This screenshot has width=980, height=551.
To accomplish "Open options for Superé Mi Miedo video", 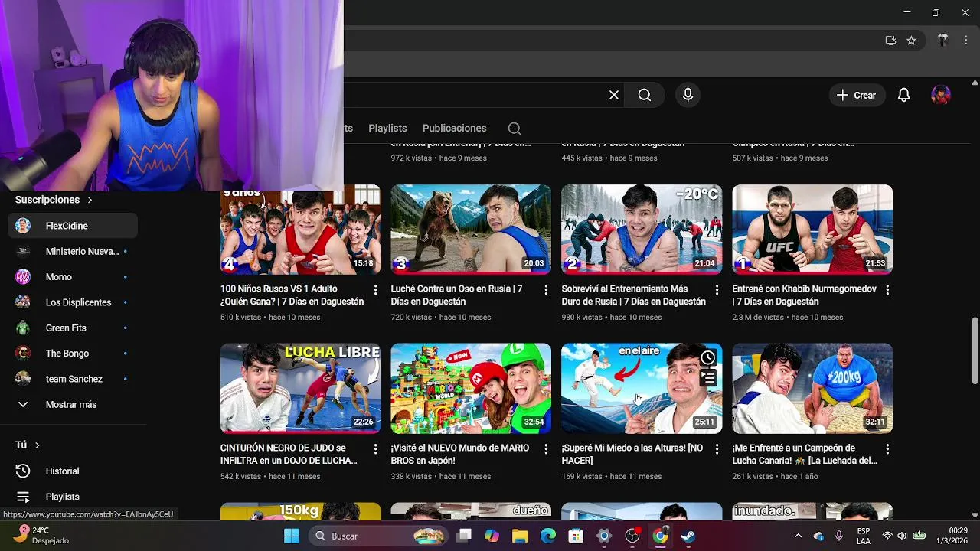I will pyautogui.click(x=717, y=449).
